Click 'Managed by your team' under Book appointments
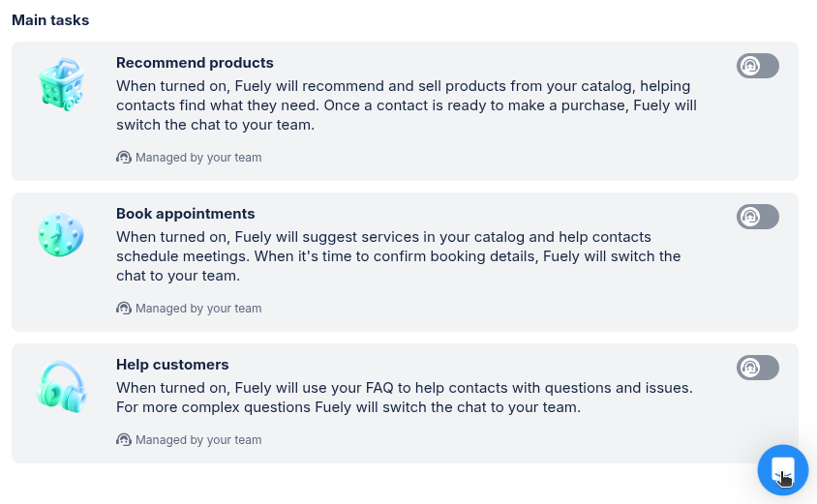 pos(198,309)
